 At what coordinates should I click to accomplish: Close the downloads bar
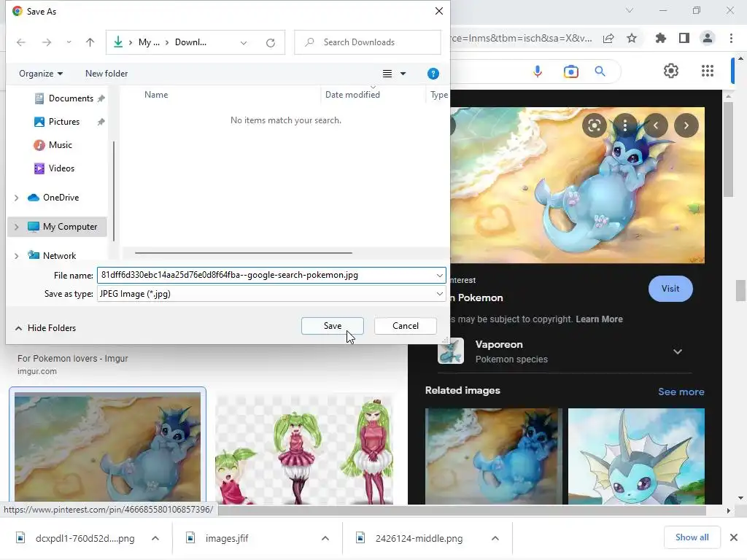point(734,537)
